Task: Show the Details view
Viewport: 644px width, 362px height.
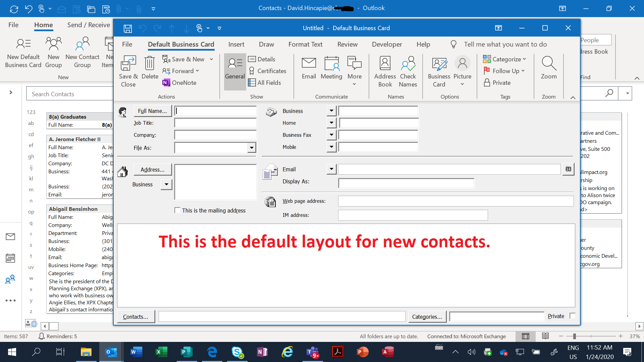Action: click(262, 59)
